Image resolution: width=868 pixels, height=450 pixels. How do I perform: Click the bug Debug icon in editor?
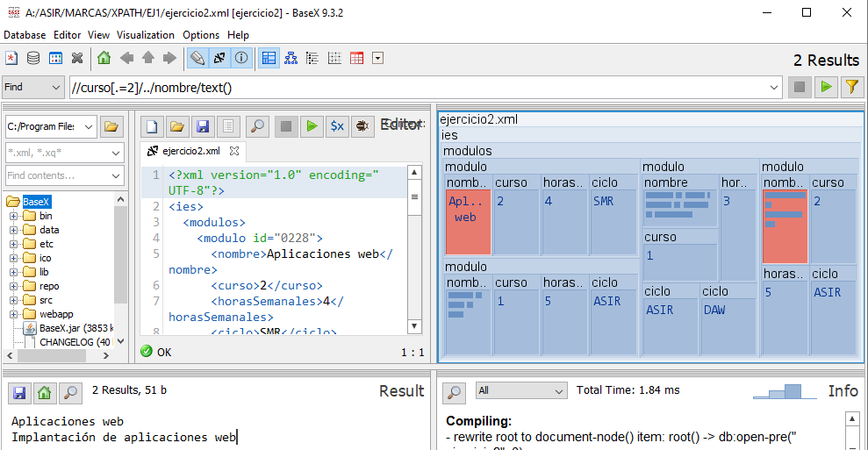pos(362,126)
